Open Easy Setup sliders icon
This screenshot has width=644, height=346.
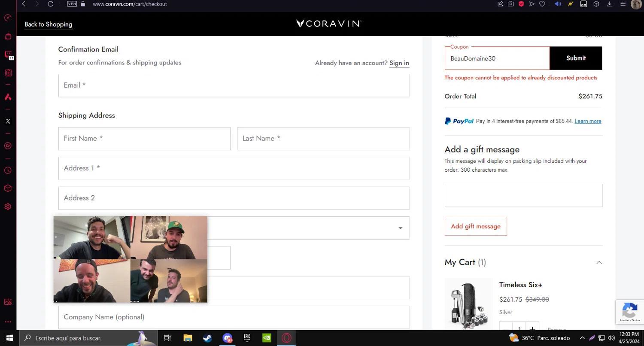coord(623,4)
